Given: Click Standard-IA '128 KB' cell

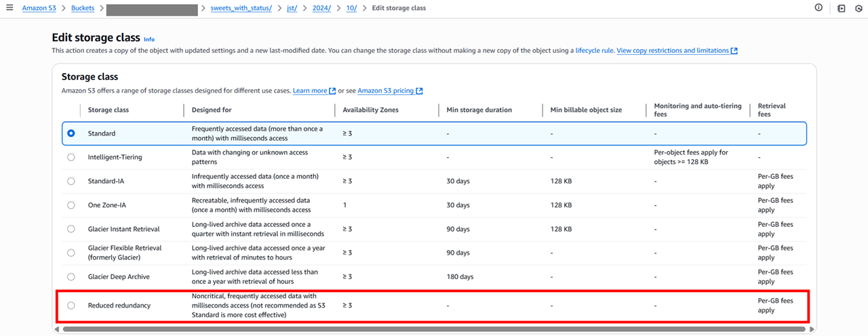Looking at the screenshot, I should (561, 181).
